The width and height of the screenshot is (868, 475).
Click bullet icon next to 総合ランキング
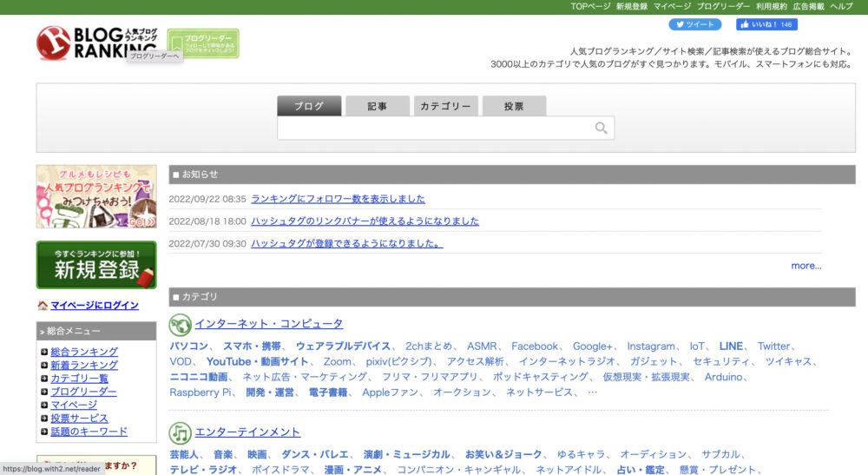pos(44,352)
